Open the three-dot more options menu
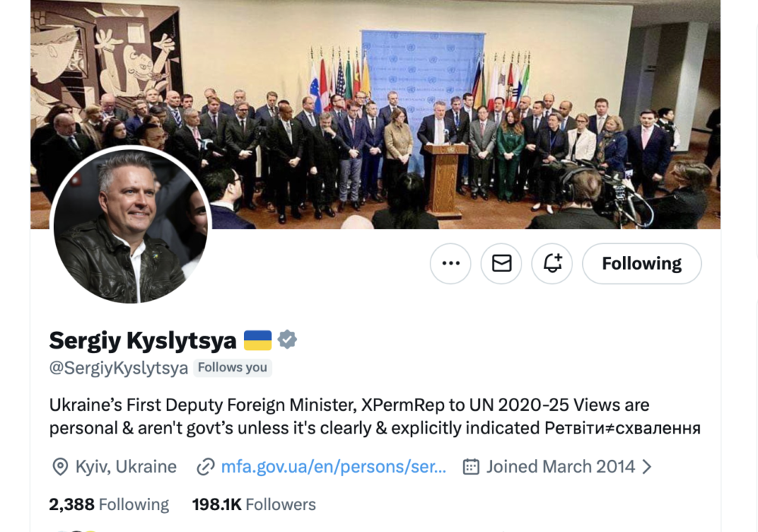This screenshot has width=758, height=532. [x=450, y=264]
